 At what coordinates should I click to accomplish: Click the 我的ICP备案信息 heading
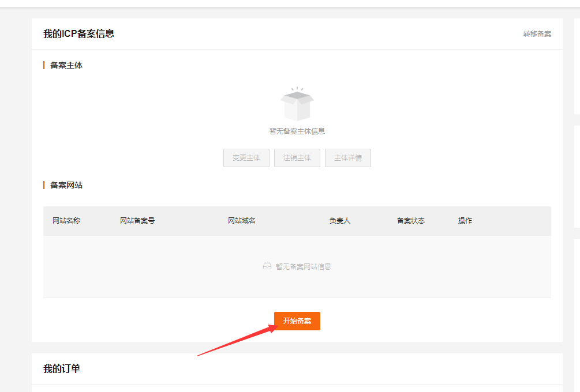pos(79,33)
